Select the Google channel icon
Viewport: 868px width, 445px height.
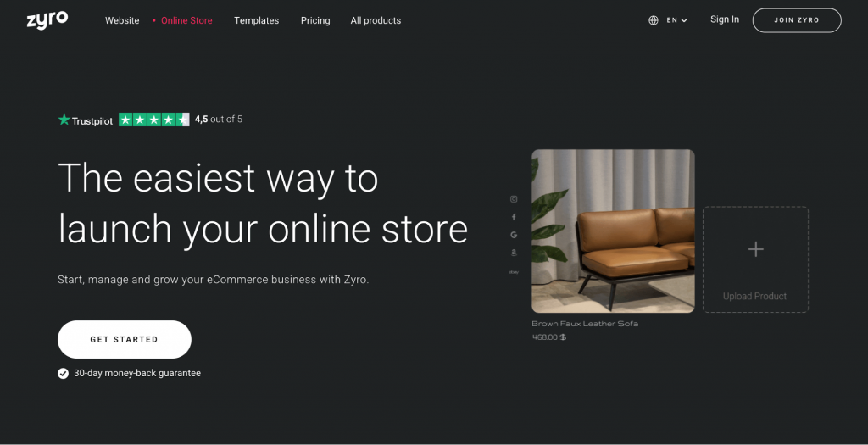tap(514, 235)
